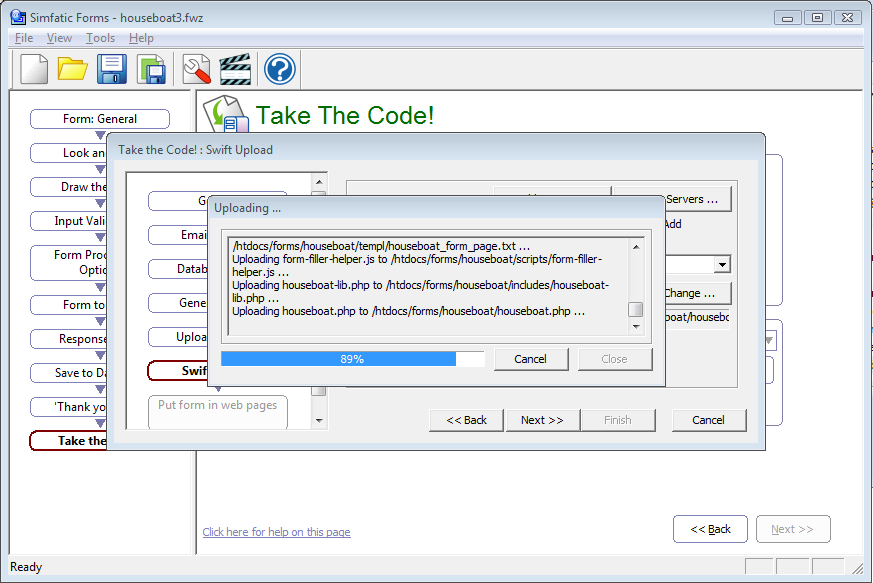Image resolution: width=873 pixels, height=583 pixels.
Task: Minimize the Simfatic Forms window
Action: pos(787,18)
